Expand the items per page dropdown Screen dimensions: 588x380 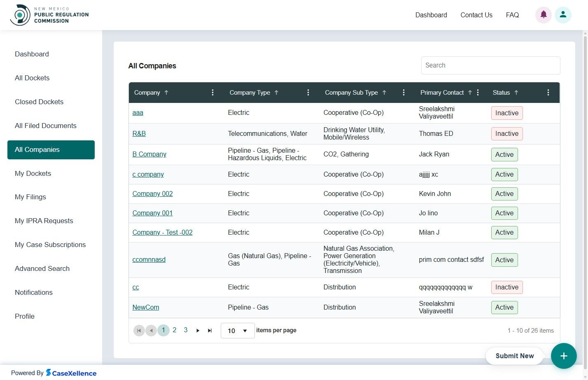point(238,331)
